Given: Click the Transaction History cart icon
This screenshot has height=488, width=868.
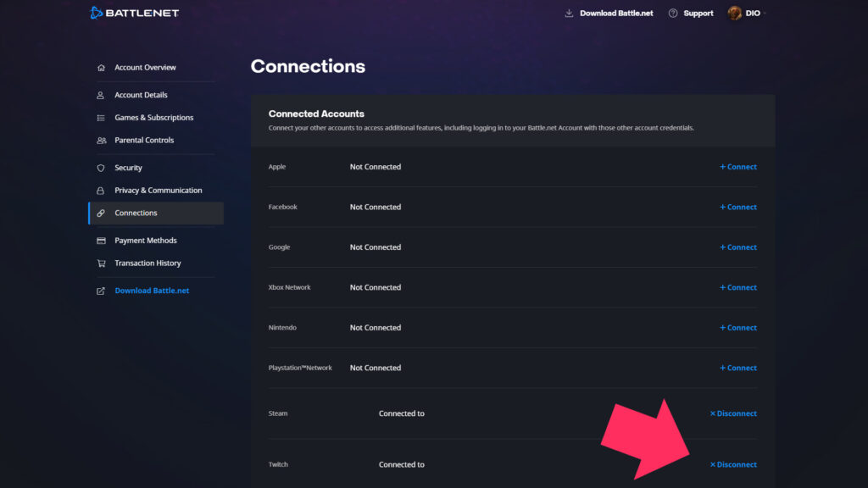Looking at the screenshot, I should coord(101,263).
